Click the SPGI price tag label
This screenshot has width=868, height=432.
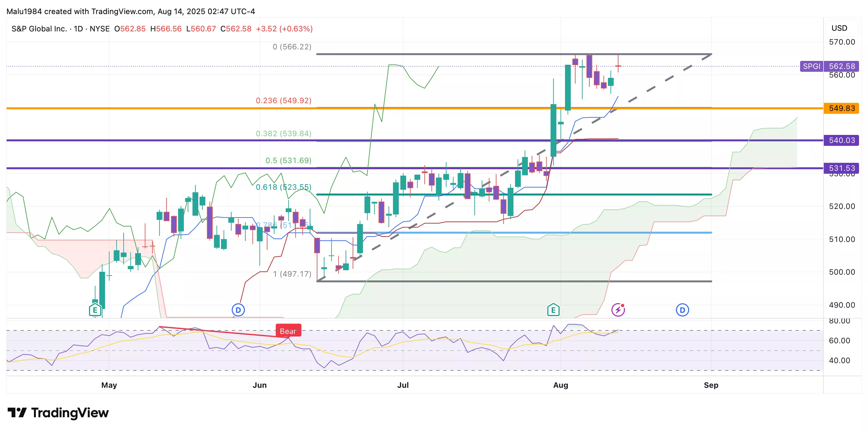811,66
